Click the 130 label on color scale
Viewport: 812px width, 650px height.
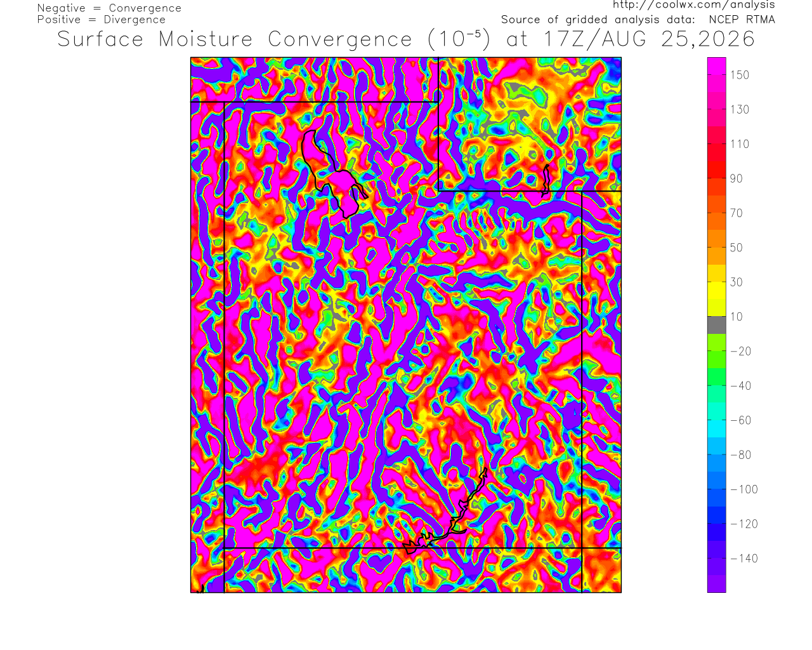pos(740,110)
